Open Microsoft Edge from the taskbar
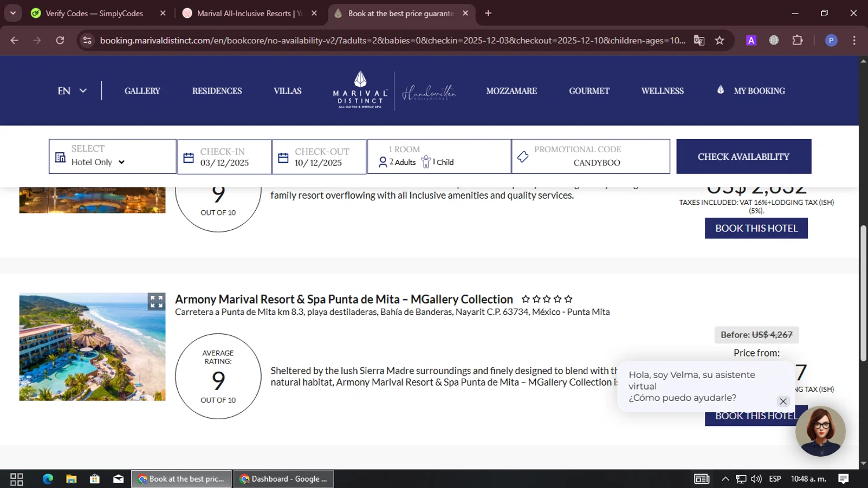Viewport: 868px width, 488px height. 47,479
